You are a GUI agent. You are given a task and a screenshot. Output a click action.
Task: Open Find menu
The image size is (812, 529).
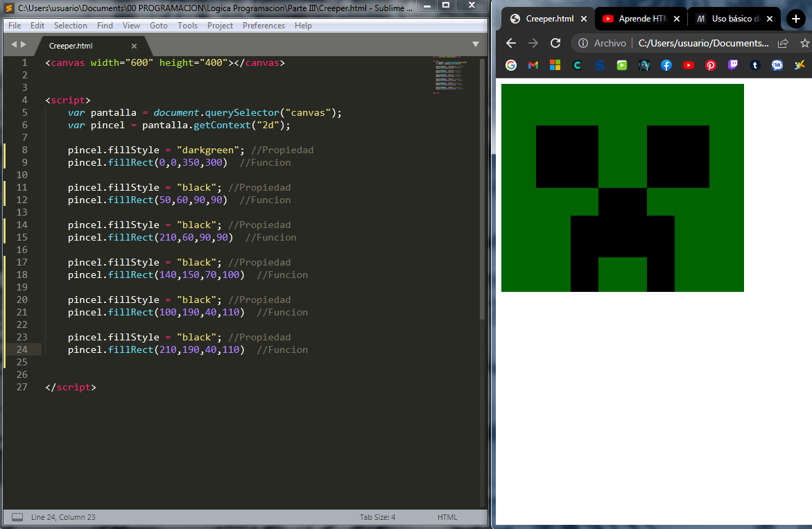pos(105,26)
